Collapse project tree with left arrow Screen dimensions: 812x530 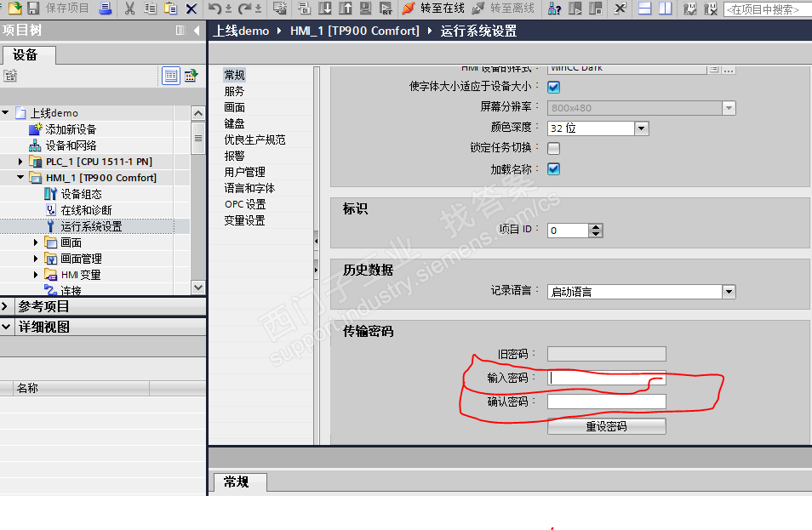point(197,31)
